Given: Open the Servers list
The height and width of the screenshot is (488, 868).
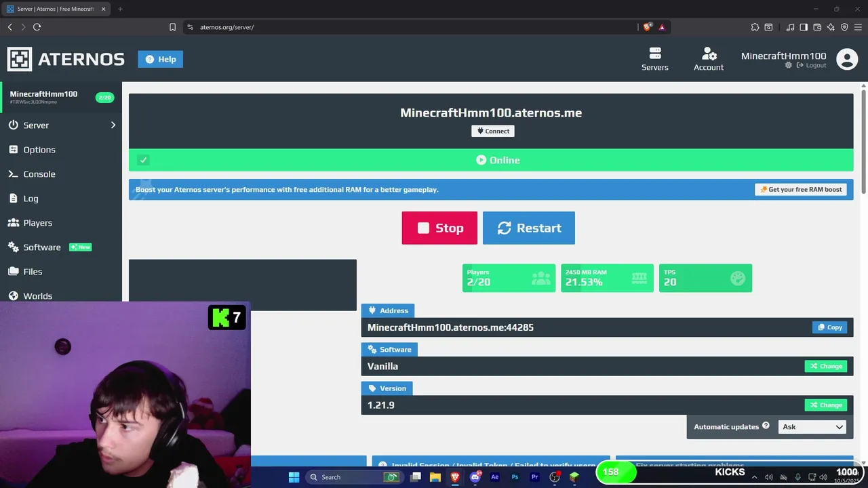Looking at the screenshot, I should point(654,59).
